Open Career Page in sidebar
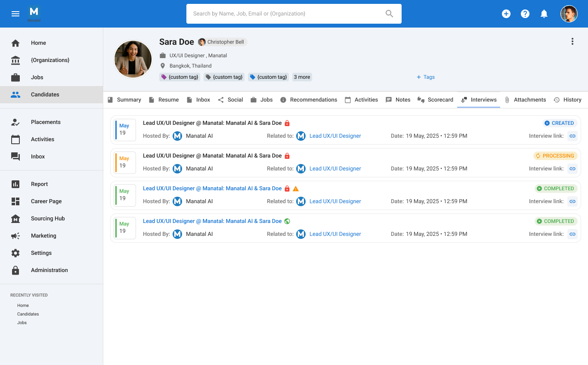 52,201
